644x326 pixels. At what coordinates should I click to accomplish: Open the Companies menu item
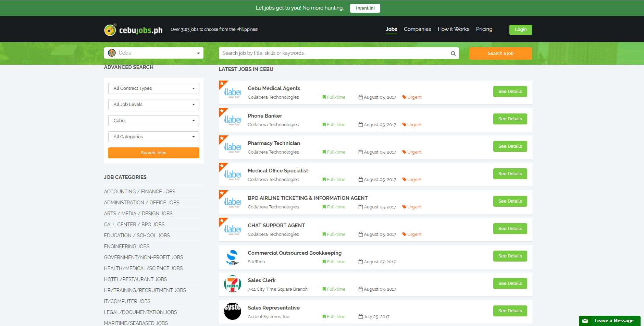[418, 29]
